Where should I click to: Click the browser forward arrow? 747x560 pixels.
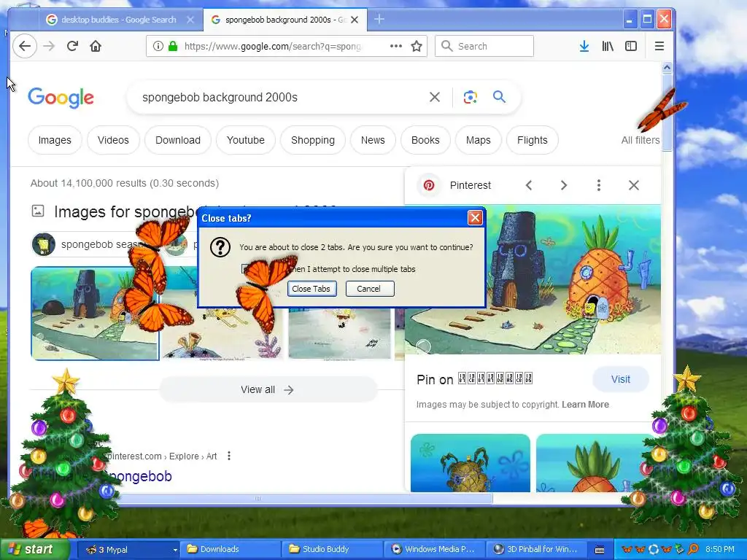click(49, 46)
